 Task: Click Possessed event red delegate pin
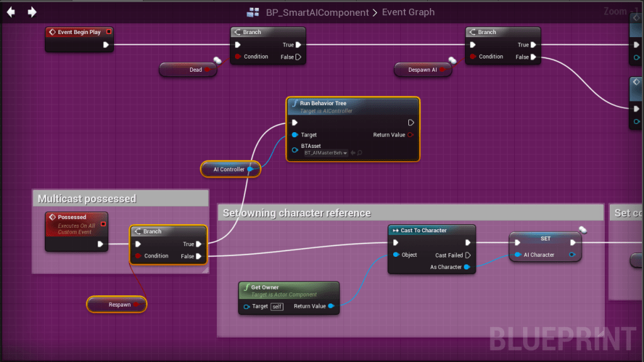click(x=103, y=224)
